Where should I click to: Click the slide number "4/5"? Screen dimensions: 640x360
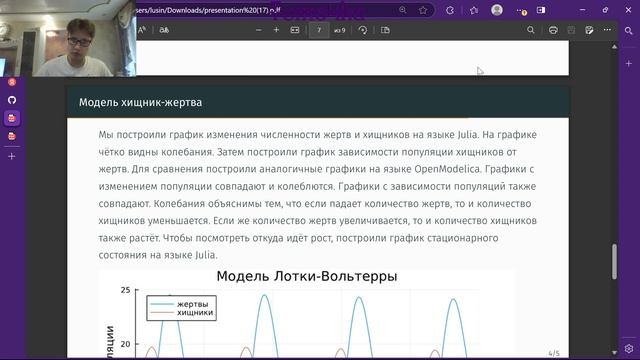[x=554, y=353]
